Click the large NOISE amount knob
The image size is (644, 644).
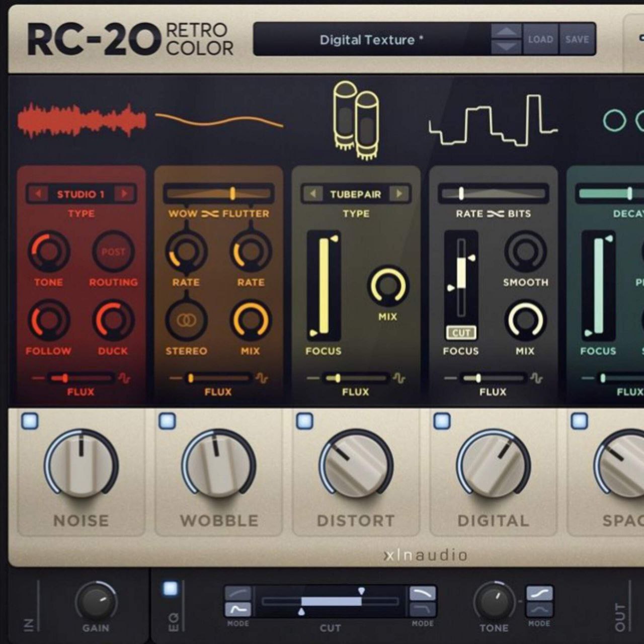tap(82, 466)
